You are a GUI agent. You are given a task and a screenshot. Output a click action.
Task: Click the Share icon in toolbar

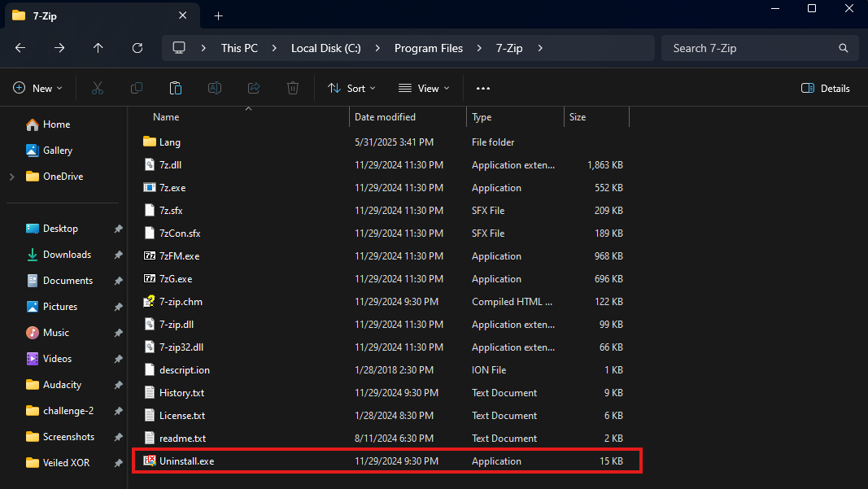(x=254, y=88)
